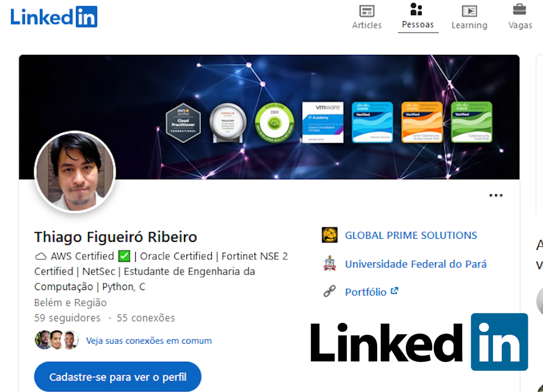Open the Universidade Federal do Pará link
The height and width of the screenshot is (392, 543).
tap(416, 264)
